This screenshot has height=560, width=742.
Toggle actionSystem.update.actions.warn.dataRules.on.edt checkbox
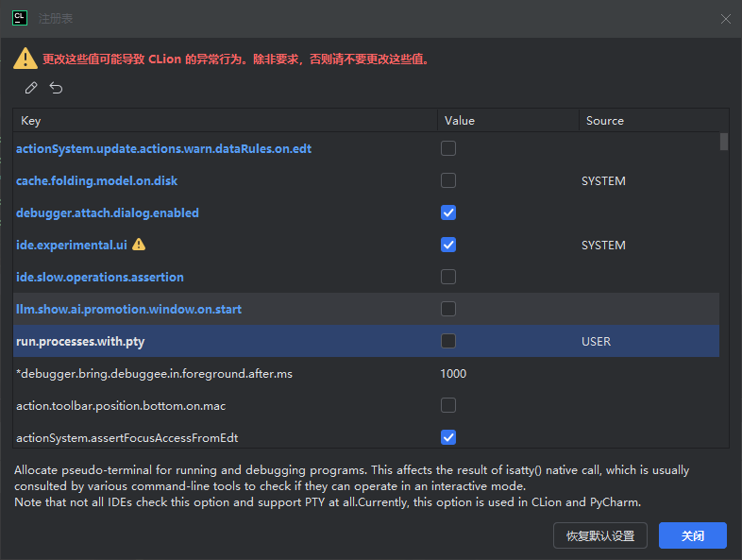pyautogui.click(x=448, y=148)
